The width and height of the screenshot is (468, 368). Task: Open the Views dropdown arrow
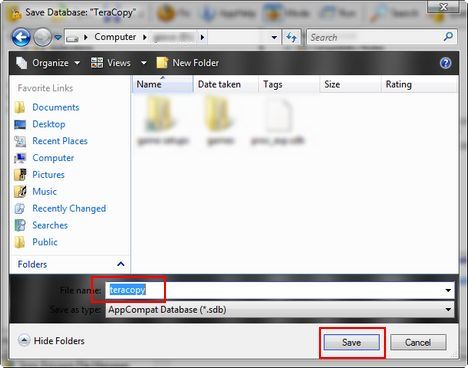pyautogui.click(x=144, y=63)
